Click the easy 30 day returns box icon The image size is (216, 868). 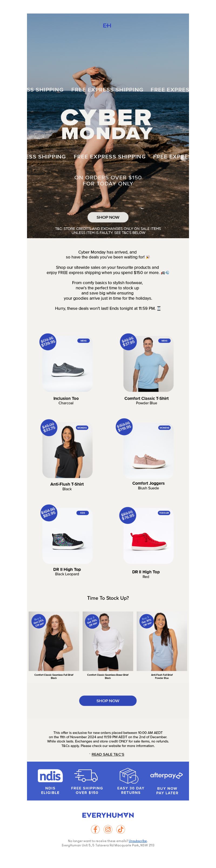tap(129, 776)
